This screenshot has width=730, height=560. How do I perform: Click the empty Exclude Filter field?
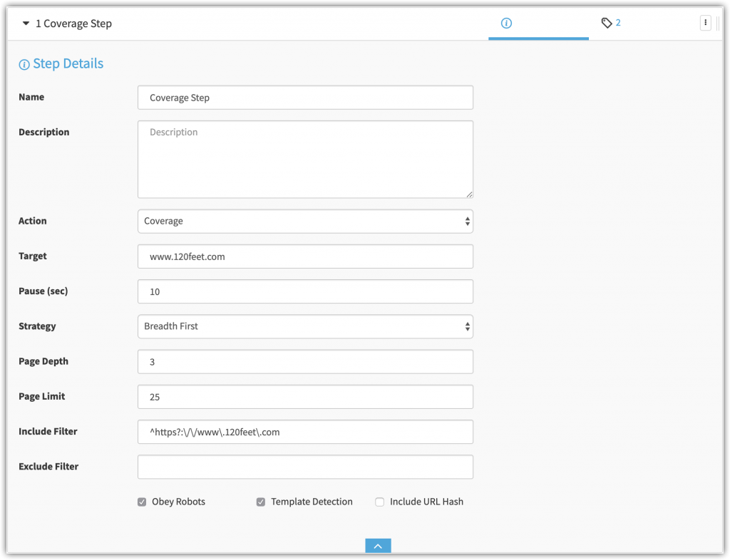pos(305,467)
